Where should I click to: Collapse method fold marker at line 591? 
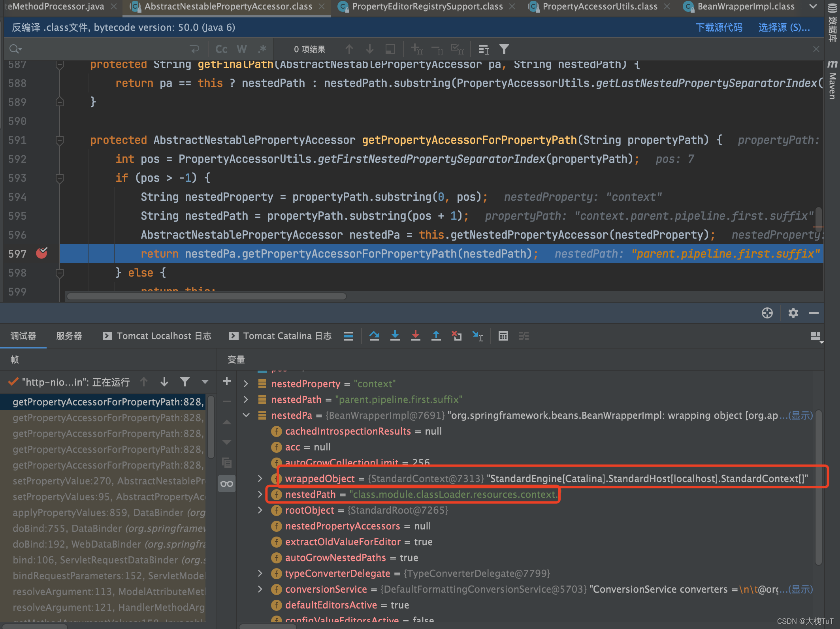59,140
